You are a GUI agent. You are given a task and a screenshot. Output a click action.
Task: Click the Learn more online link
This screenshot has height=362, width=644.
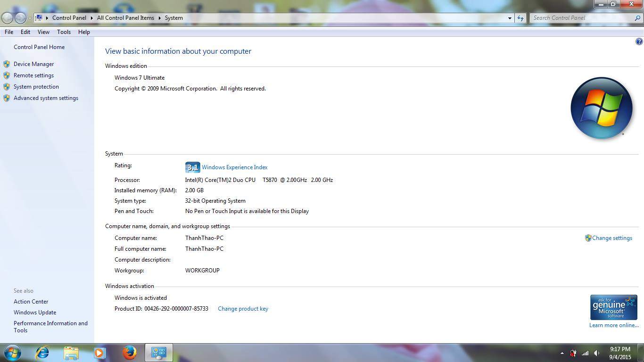(614, 325)
